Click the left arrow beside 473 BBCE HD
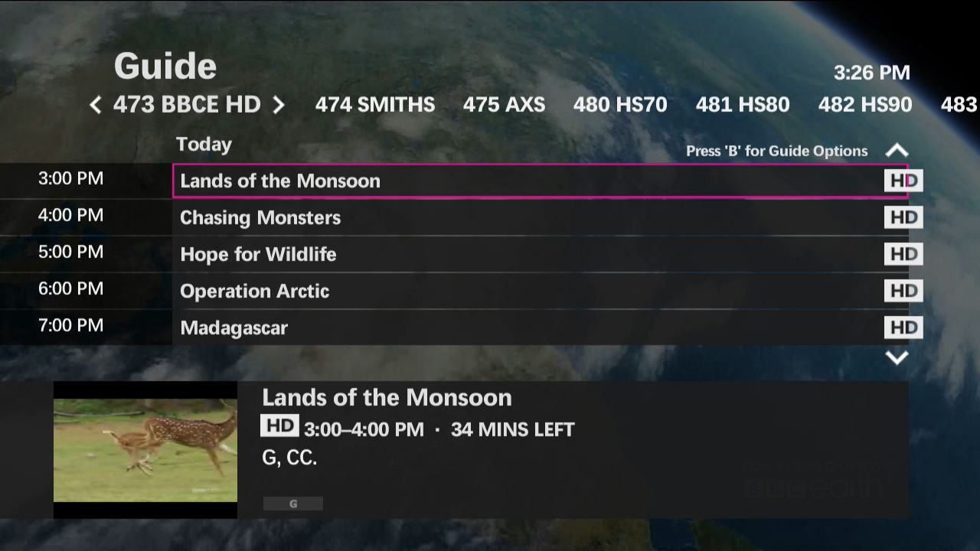The image size is (980, 551). [95, 105]
